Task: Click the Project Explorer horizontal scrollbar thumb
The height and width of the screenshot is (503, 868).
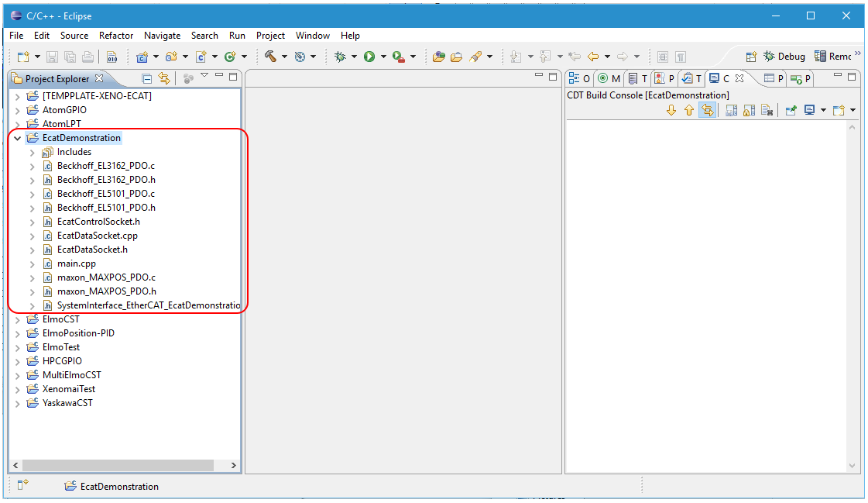Action: [x=118, y=465]
